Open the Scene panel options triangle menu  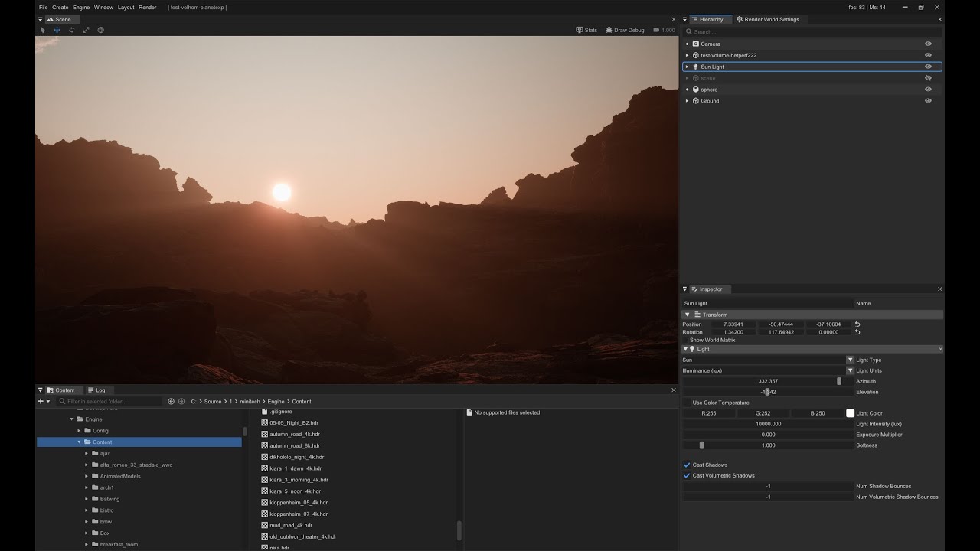[40, 19]
